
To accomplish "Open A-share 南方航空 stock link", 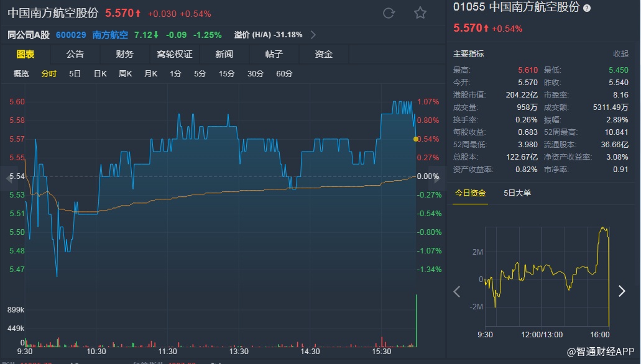I will pos(110,35).
